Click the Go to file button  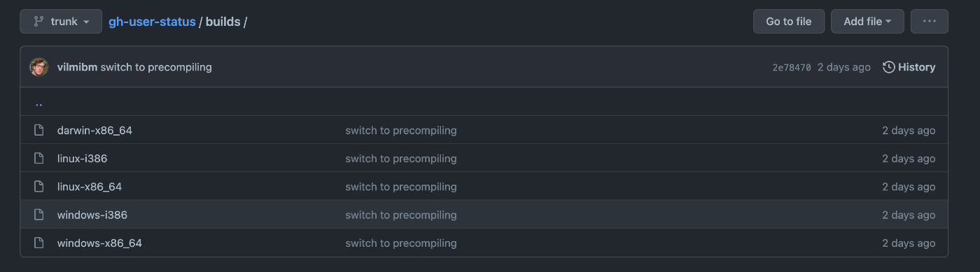click(x=789, y=22)
